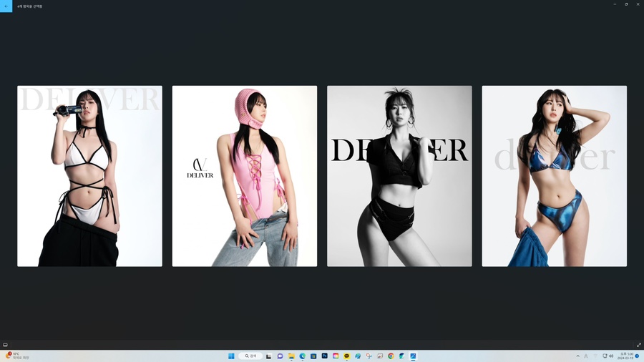Toggle fullscreen with the expand arrows icon
The height and width of the screenshot is (362, 644).
[639, 345]
